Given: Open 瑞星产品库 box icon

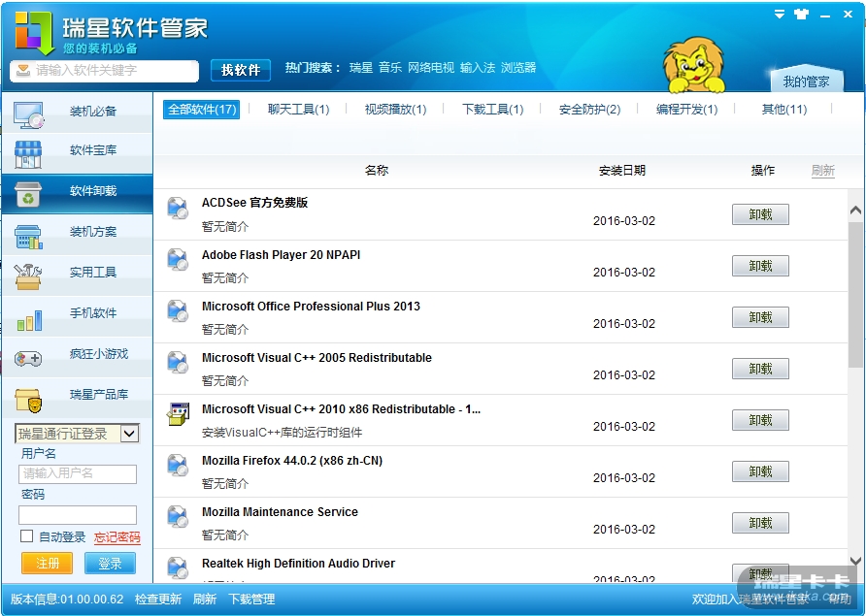Looking at the screenshot, I should click(28, 401).
